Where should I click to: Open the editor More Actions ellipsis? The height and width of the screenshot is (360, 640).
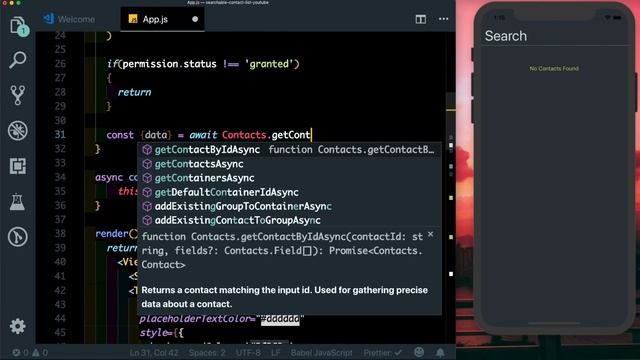443,19
